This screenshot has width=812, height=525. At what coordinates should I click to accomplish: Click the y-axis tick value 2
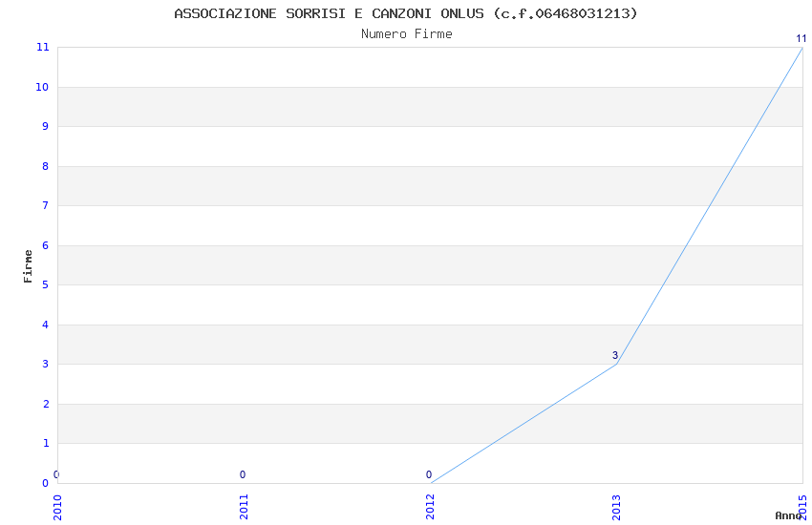46,404
